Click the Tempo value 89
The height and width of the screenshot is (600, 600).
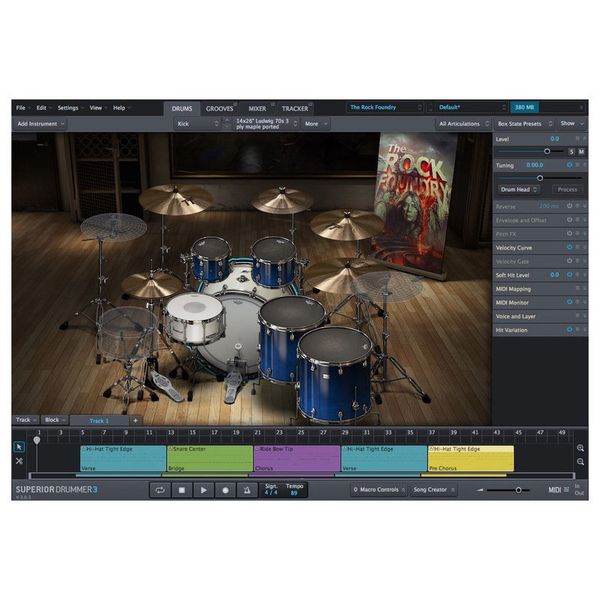[x=294, y=493]
